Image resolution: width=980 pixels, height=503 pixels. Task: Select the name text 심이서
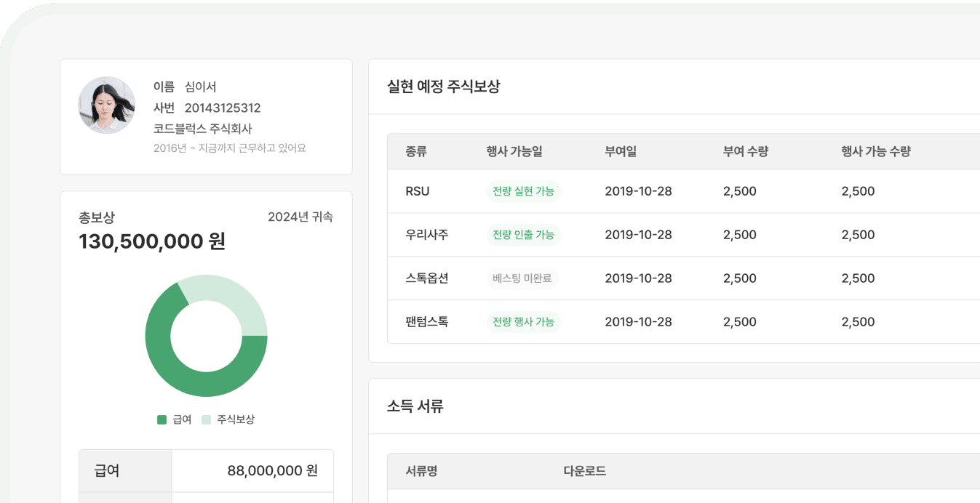(x=201, y=87)
